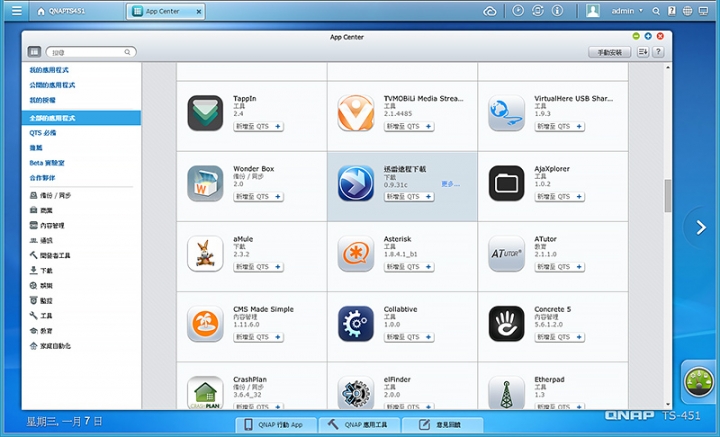Select QTS 必備 category
The height and width of the screenshot is (437, 720).
(43, 133)
